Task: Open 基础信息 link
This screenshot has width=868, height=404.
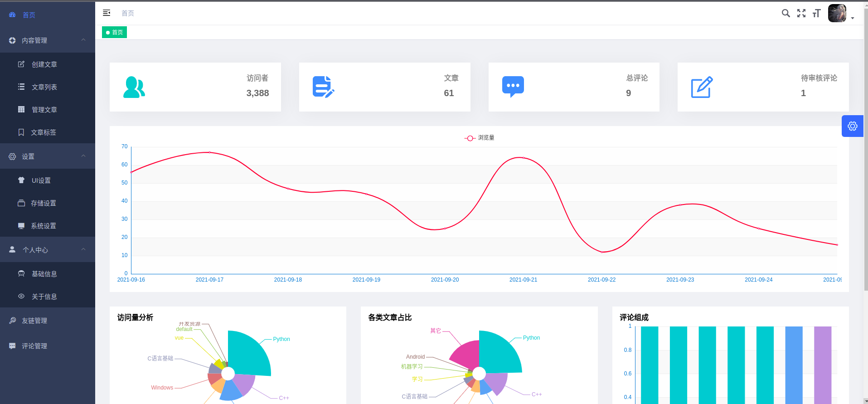Action: (48, 274)
